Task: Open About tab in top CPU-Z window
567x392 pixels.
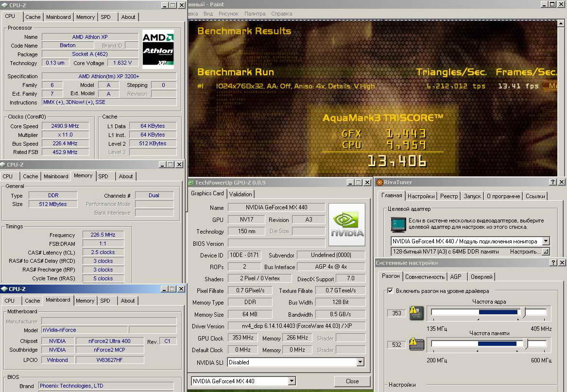Action: (x=128, y=17)
